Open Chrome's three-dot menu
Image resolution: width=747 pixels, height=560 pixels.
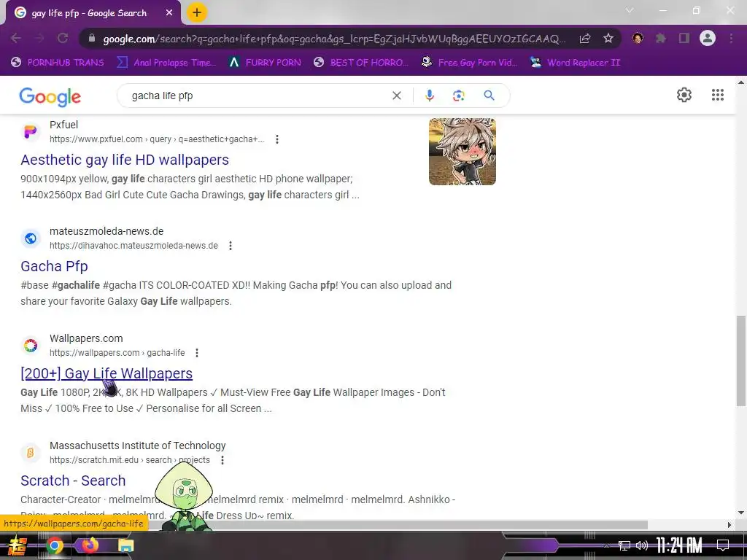coord(731,38)
